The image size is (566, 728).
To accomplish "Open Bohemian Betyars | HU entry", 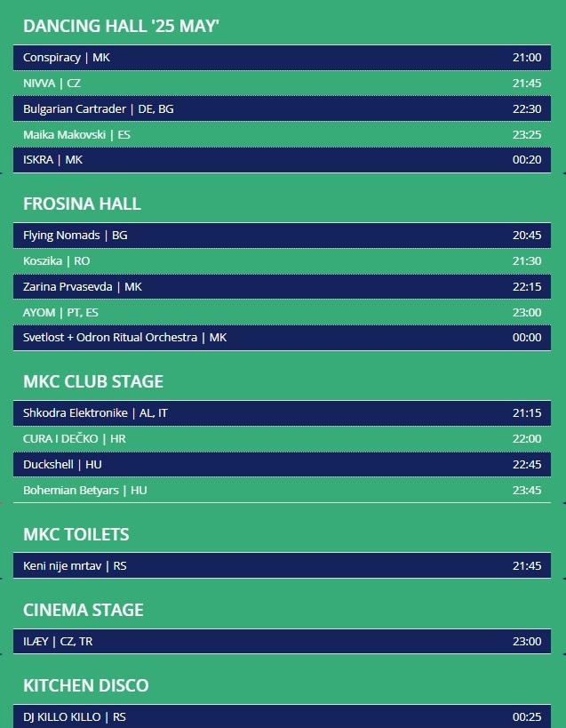I will [282, 491].
